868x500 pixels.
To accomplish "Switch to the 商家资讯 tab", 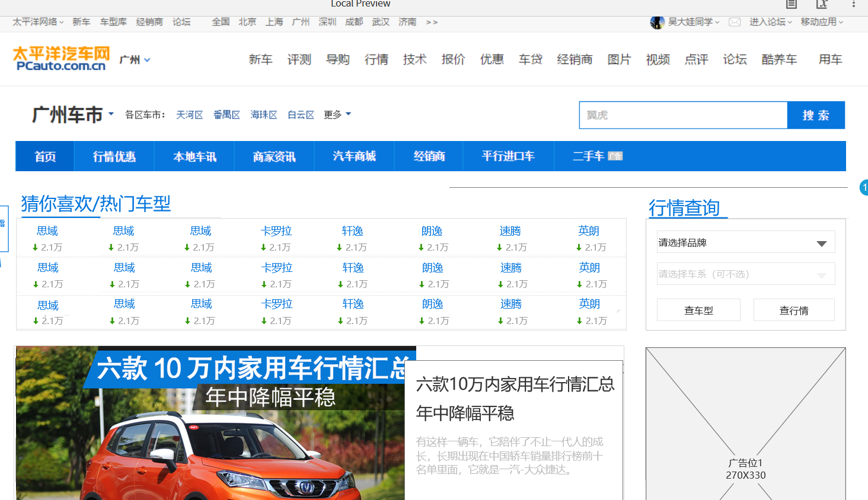I will tap(274, 156).
